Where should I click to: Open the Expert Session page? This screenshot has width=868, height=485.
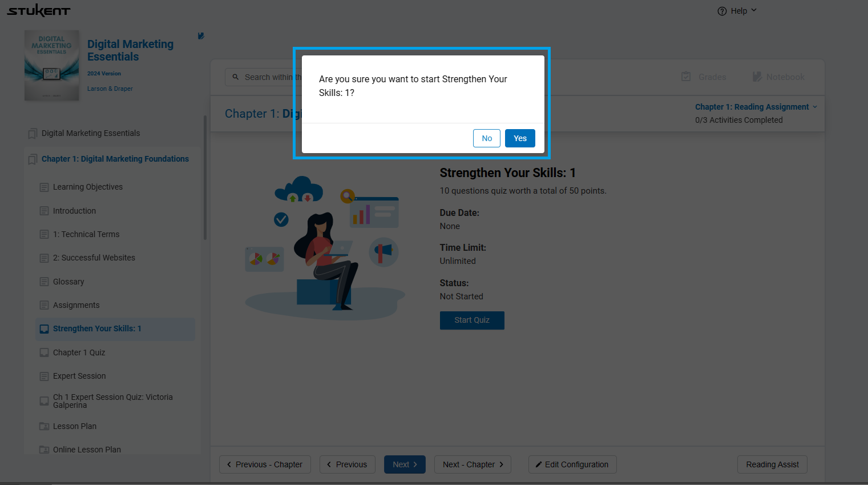(79, 376)
